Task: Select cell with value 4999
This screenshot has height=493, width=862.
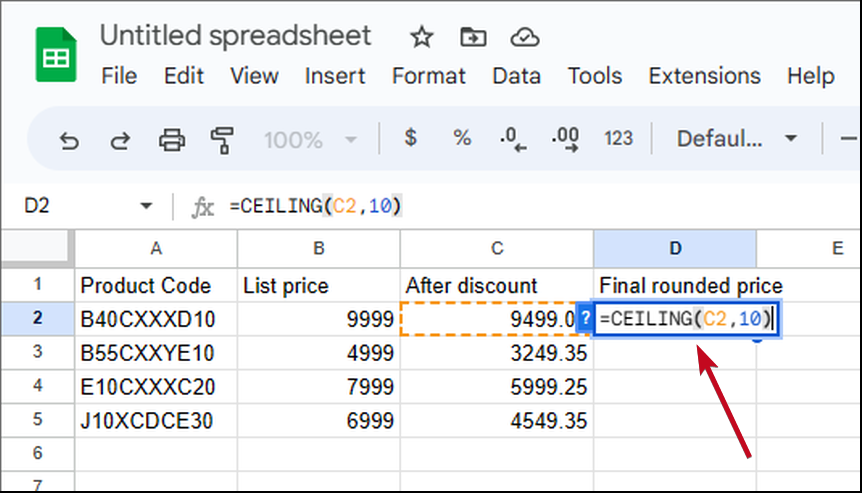Action: click(318, 353)
